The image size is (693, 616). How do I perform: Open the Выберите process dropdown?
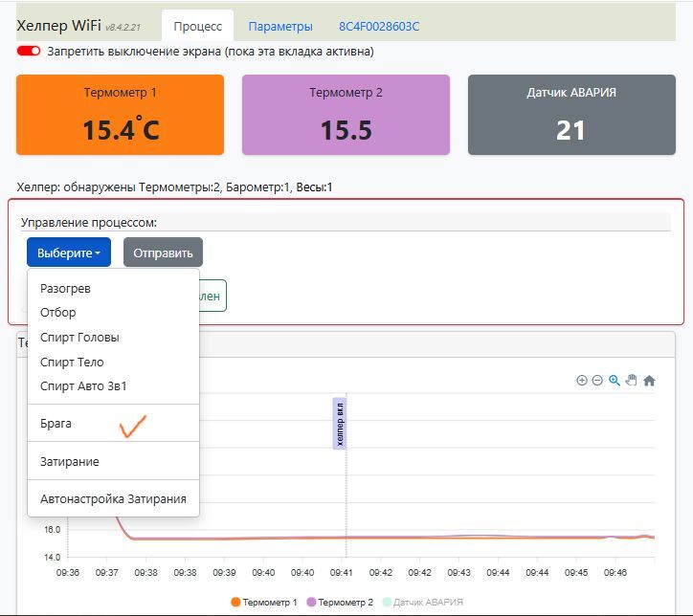pos(69,253)
